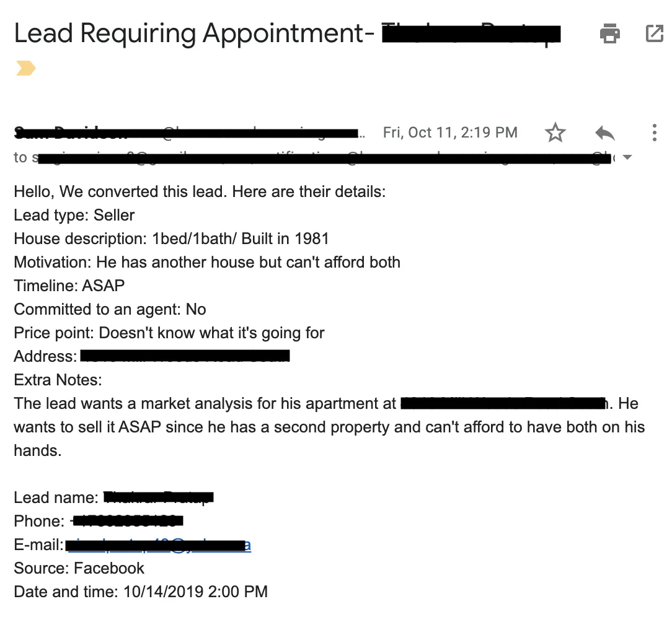672x617 pixels.
Task: Toggle the yellow importance marker
Action: click(x=25, y=68)
